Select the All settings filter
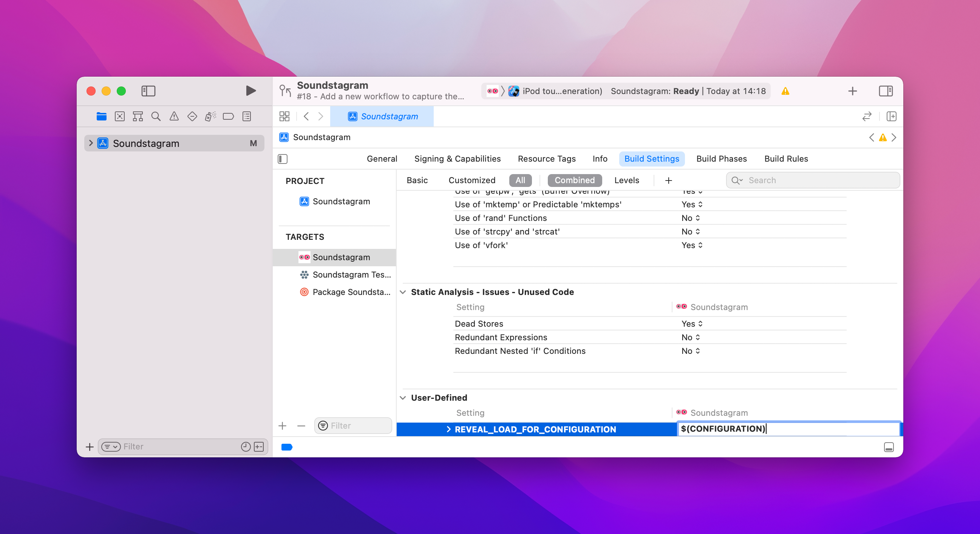Viewport: 980px width, 534px height. click(x=520, y=180)
